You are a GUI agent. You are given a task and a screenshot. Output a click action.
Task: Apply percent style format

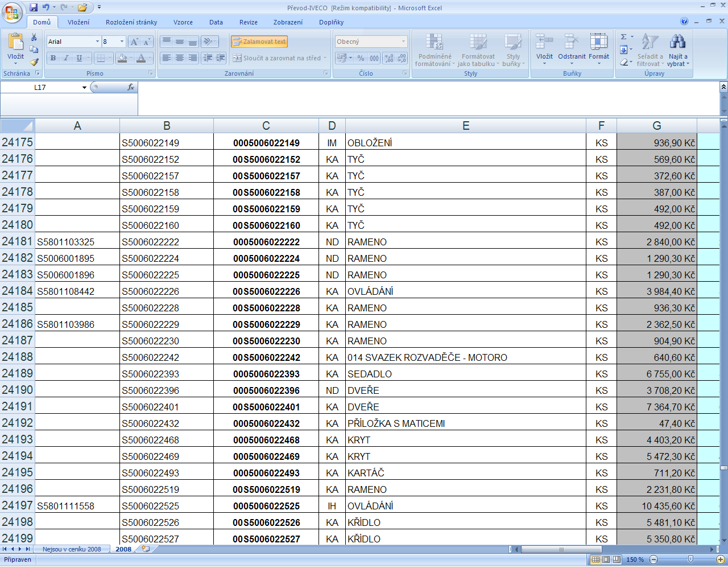pos(361,58)
